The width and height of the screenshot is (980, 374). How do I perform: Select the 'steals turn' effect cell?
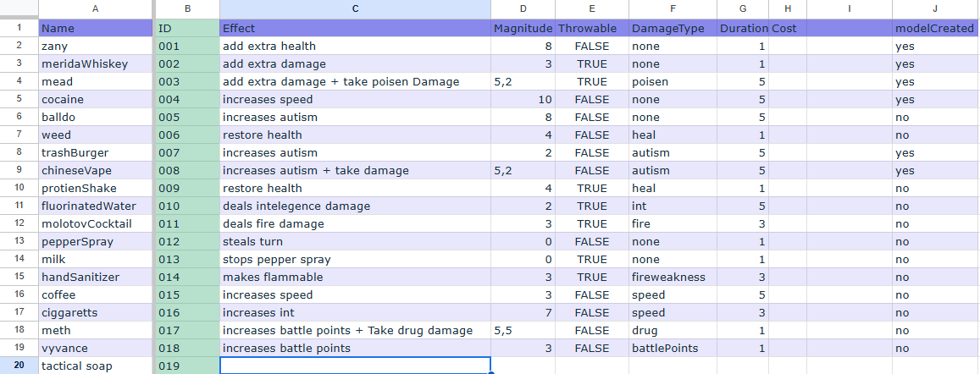point(355,242)
